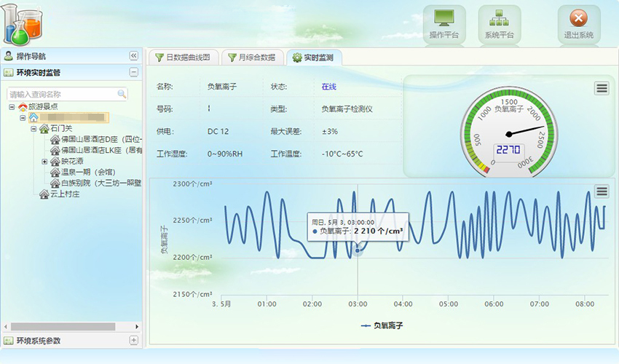Image resolution: width=619 pixels, height=364 pixels.
Task: Expand the 映花源 tree node
Action: [44, 162]
